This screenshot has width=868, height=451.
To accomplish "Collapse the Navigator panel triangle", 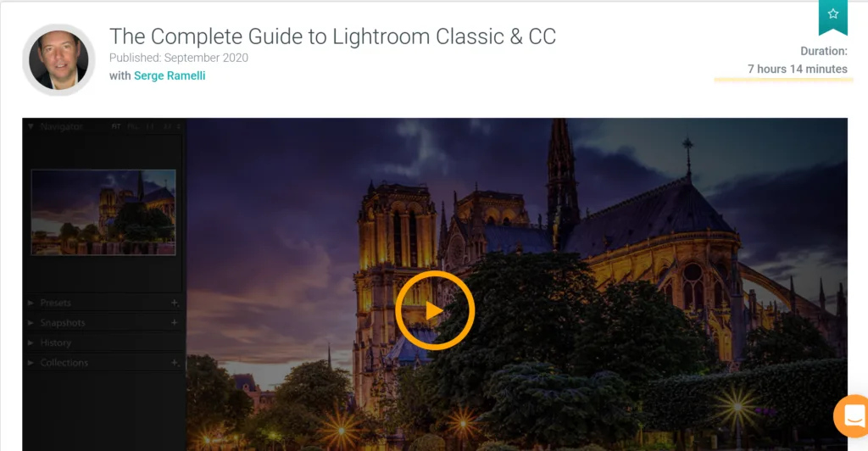I will (x=31, y=126).
